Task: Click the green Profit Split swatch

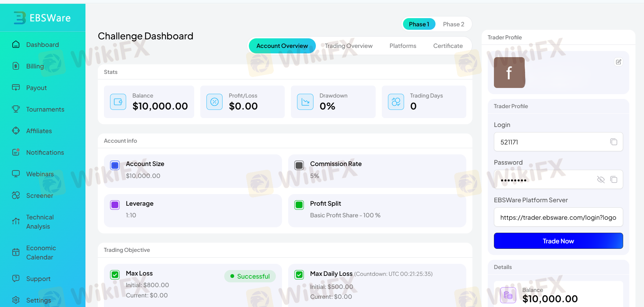Action: pyautogui.click(x=299, y=205)
